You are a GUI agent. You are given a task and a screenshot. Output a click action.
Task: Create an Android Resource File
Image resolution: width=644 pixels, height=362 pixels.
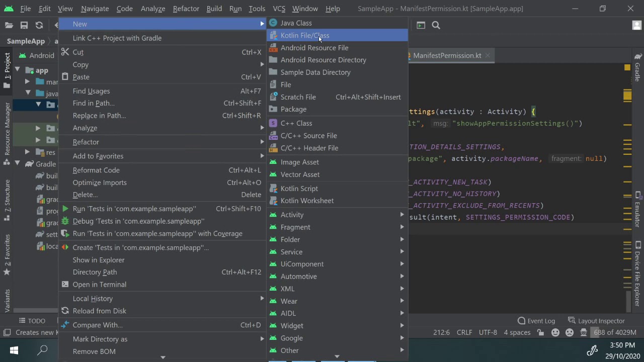click(x=337, y=48)
